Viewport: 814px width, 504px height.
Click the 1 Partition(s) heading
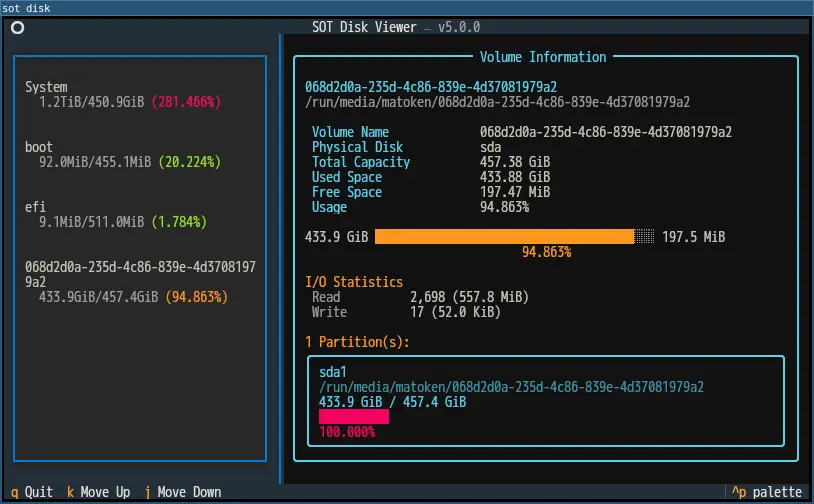click(x=357, y=342)
